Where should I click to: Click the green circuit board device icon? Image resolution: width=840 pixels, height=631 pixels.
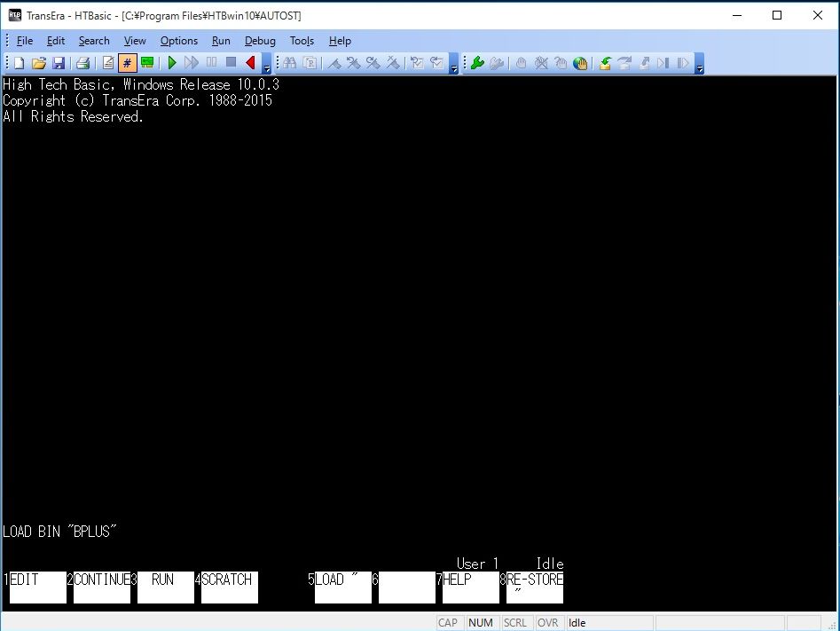[x=147, y=63]
